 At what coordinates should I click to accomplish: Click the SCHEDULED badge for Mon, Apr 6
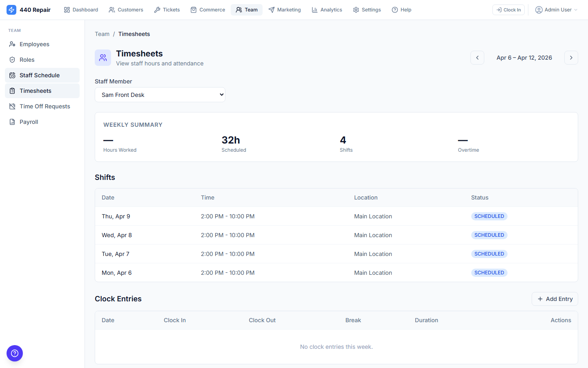pyautogui.click(x=489, y=272)
